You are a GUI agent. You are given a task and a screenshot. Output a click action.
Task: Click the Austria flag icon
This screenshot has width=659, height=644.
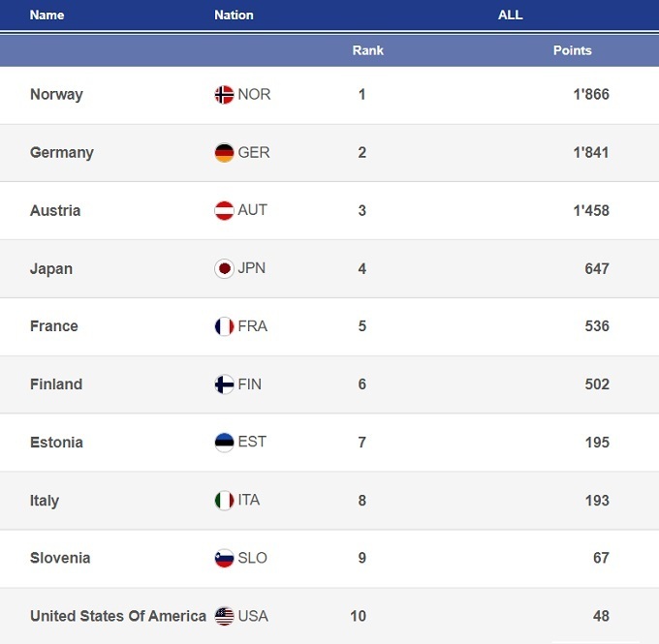click(224, 211)
